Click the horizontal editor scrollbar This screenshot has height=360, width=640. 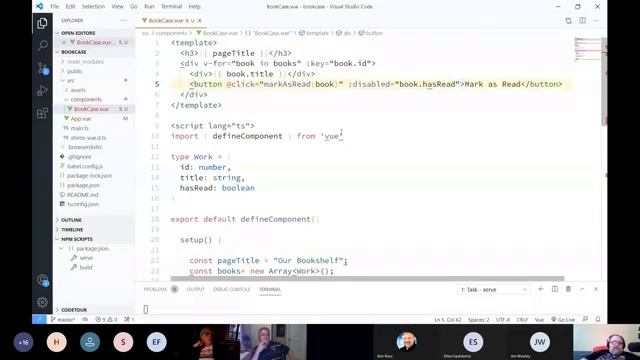(x=367, y=278)
